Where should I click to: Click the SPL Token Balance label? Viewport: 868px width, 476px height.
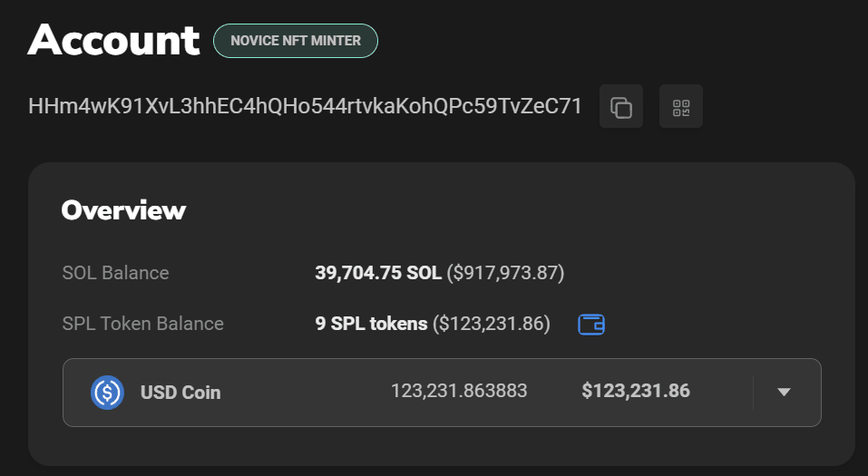click(x=142, y=324)
